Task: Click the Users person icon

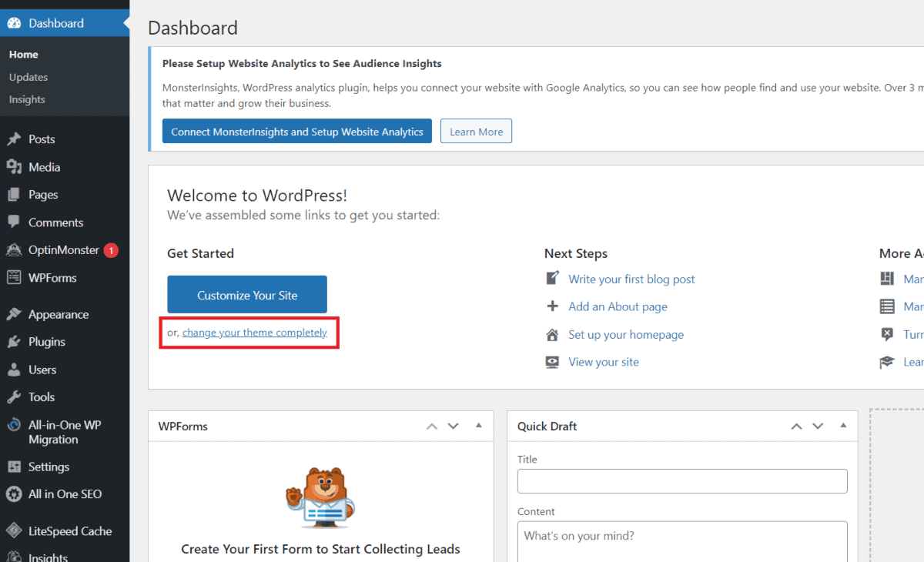Action: pos(14,370)
